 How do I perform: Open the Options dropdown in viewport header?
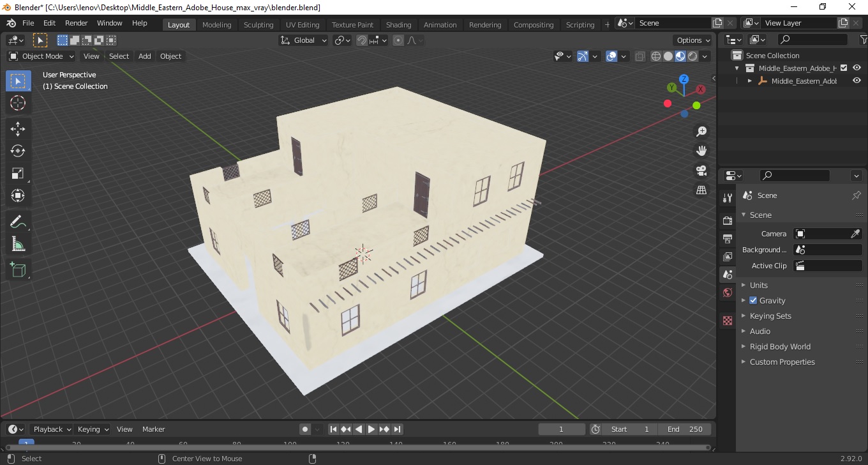[694, 40]
